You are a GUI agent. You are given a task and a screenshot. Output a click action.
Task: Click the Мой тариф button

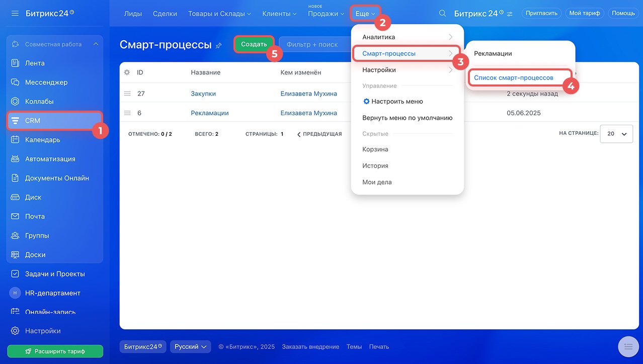(x=585, y=14)
